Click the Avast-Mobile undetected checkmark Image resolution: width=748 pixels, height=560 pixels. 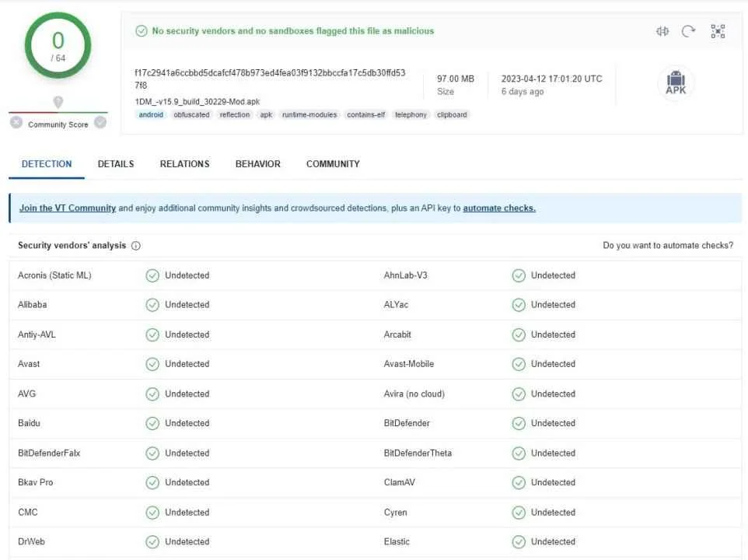pos(519,365)
